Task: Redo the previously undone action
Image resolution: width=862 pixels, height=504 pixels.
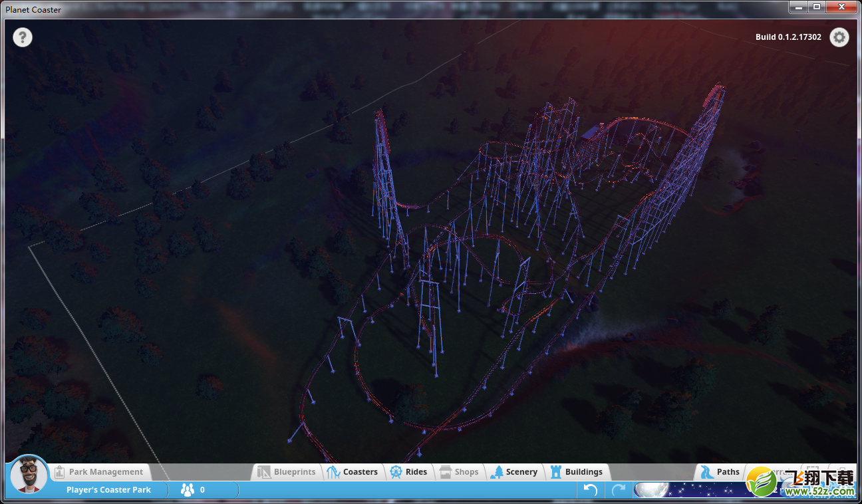Action: coord(618,490)
